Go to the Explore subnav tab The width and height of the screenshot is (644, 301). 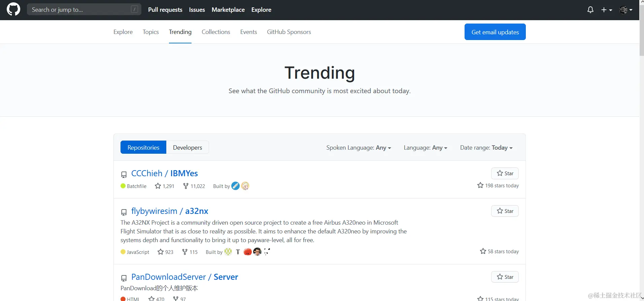(123, 32)
